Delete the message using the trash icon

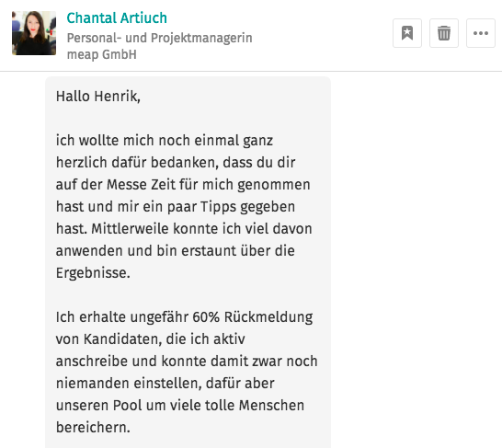click(444, 33)
